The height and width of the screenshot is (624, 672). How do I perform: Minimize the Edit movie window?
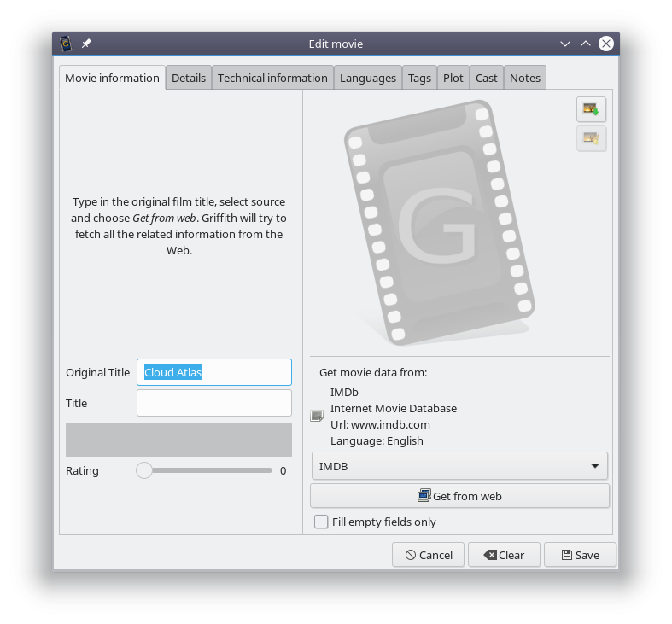(564, 44)
